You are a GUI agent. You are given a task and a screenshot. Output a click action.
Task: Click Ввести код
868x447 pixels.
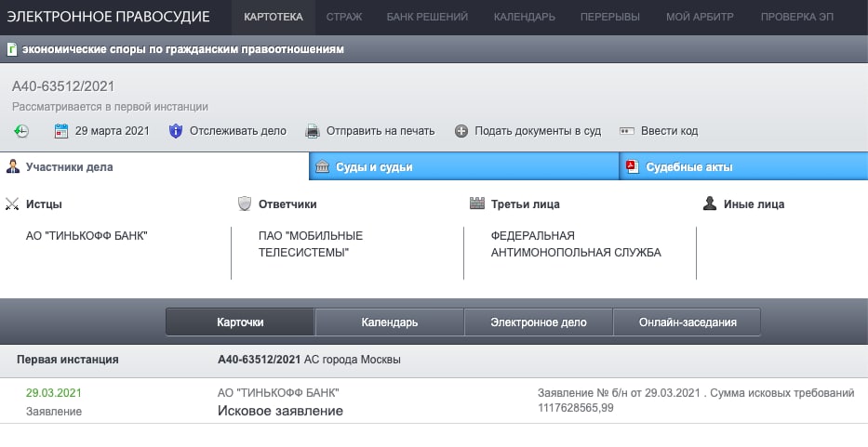point(669,131)
